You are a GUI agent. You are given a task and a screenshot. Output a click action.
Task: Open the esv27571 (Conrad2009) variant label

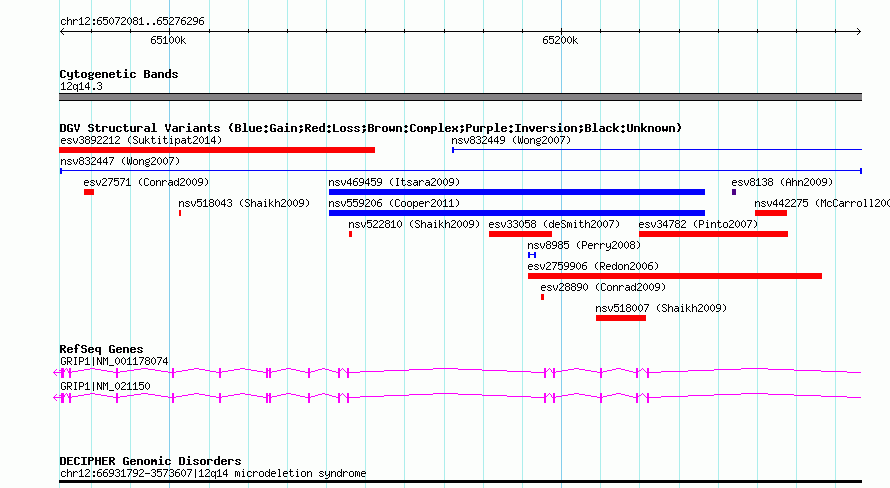point(146,182)
